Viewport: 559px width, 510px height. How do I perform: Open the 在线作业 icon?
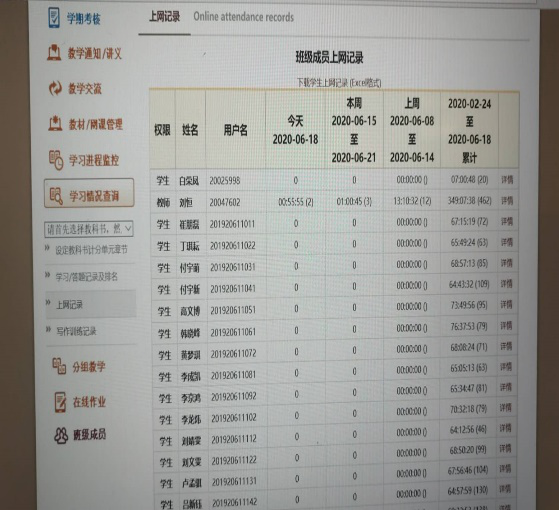click(x=60, y=402)
